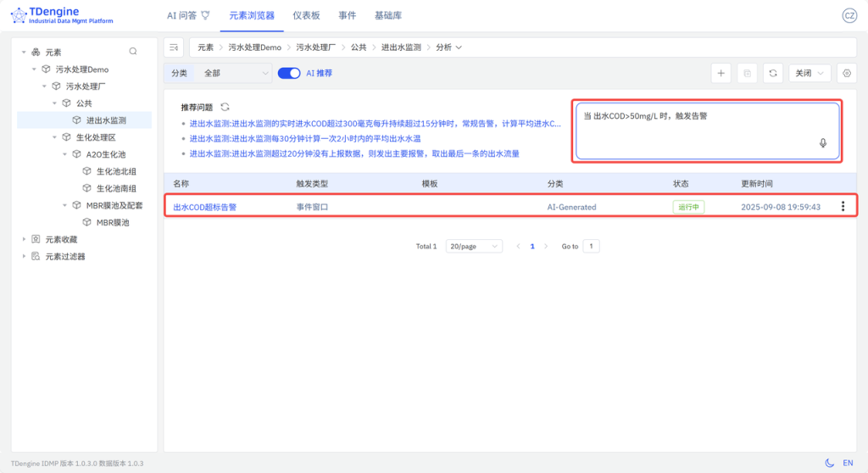Image resolution: width=868 pixels, height=473 pixels.
Task: Search the element tree with magnifier icon
Action: coord(133,52)
